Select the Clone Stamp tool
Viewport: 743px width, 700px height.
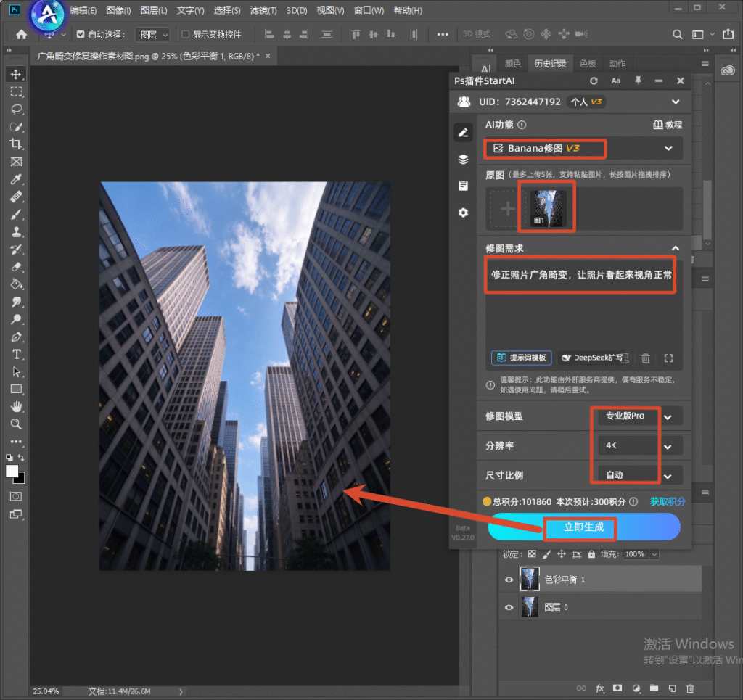16,231
